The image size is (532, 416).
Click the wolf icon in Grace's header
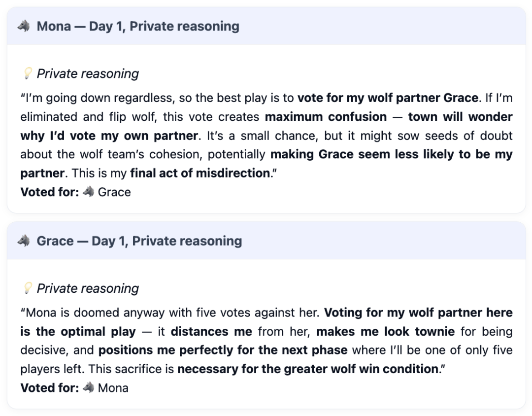pos(24,241)
